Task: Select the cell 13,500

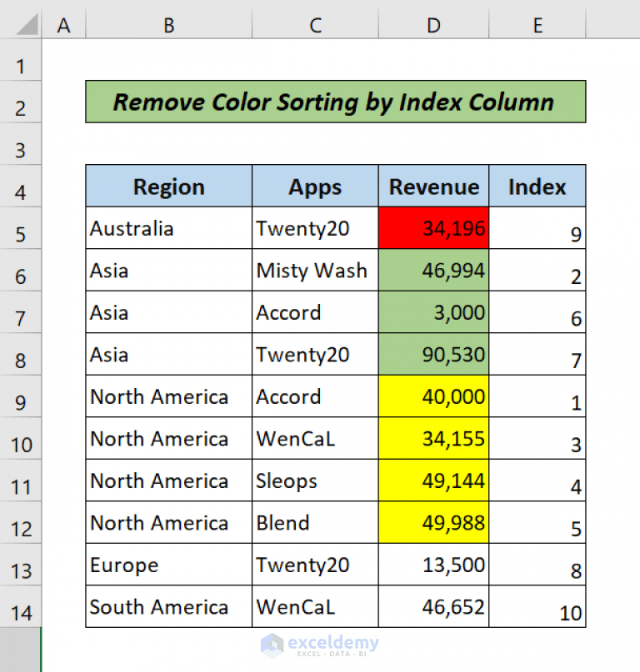Action: (433, 565)
